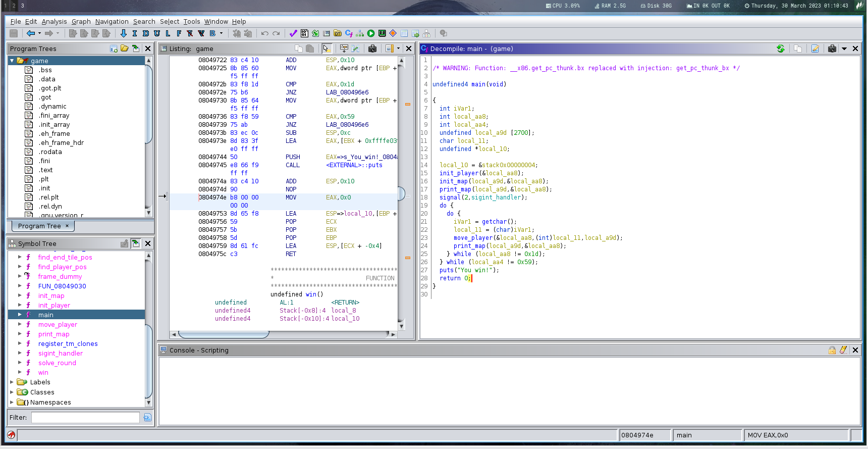Toggle Symbol Tree navigation on incoming location
The image size is (868, 449).
coord(136,243)
